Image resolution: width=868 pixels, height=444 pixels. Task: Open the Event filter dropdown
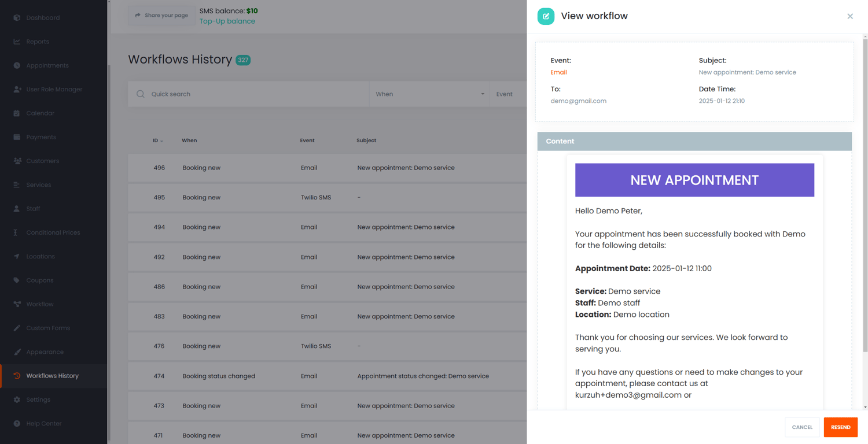pos(507,94)
